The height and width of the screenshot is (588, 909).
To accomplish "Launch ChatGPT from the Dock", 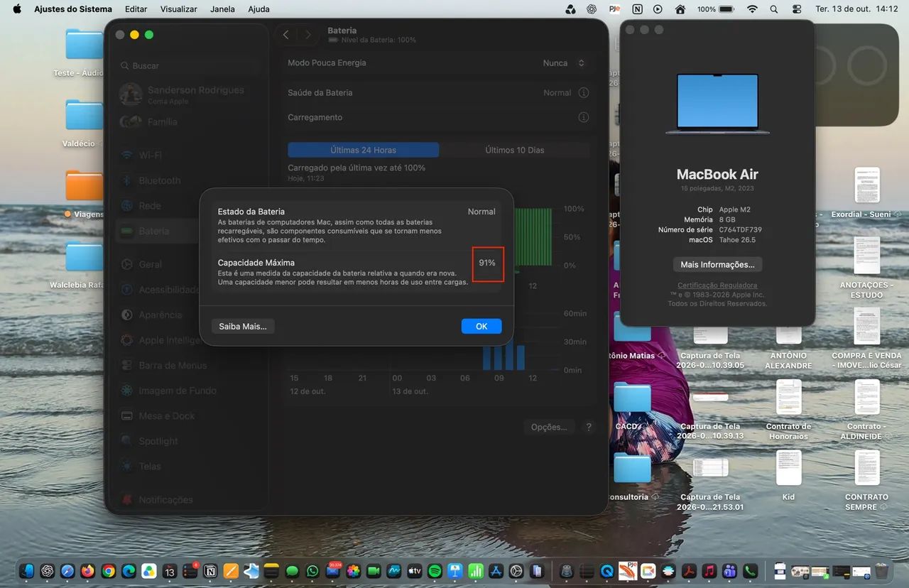I will (x=48, y=571).
